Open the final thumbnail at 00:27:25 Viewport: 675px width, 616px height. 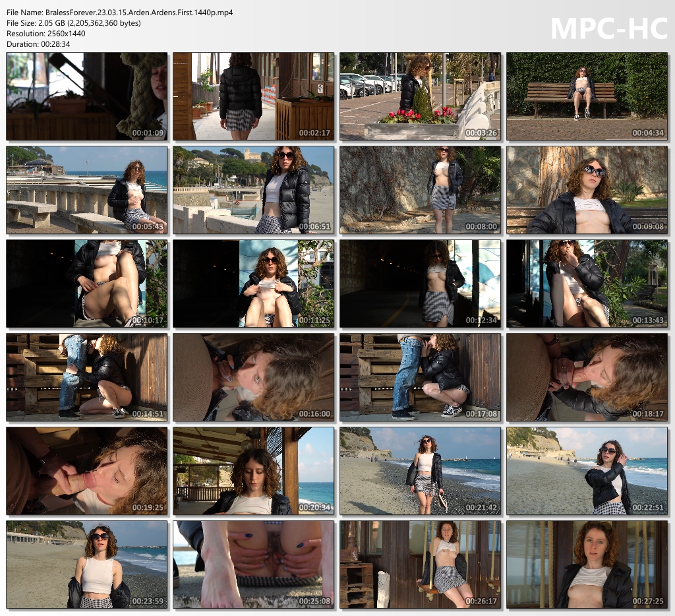[x=587, y=565]
